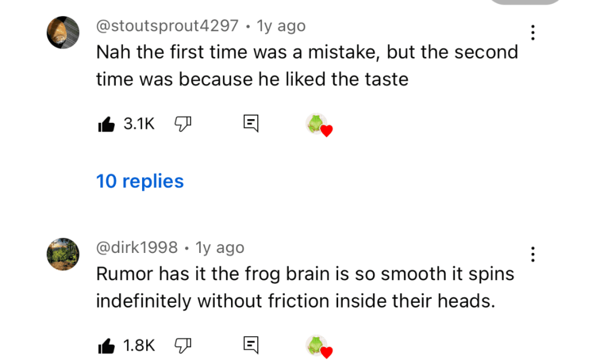Like the dirk1998 frog brain comment

107,346
